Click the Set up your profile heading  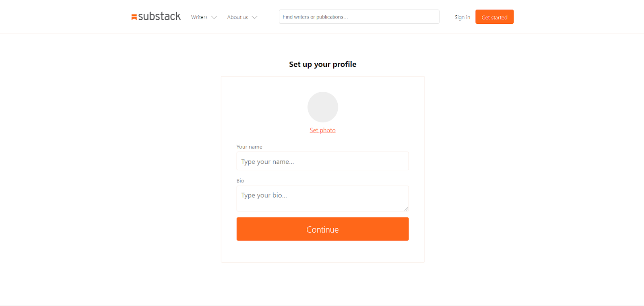322,64
